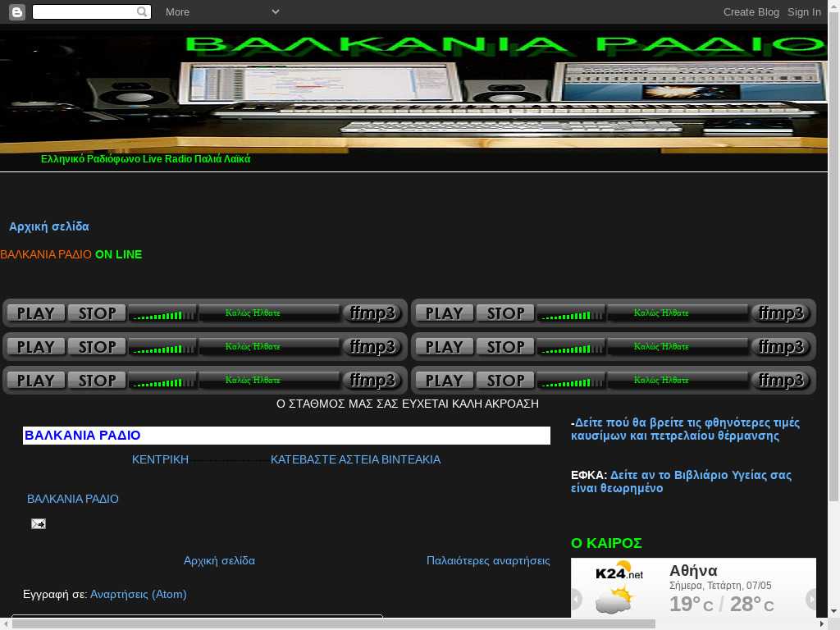Focus the Blogger navbar search field
Image resolution: width=840 pixels, height=630 pixels.
tap(92, 11)
